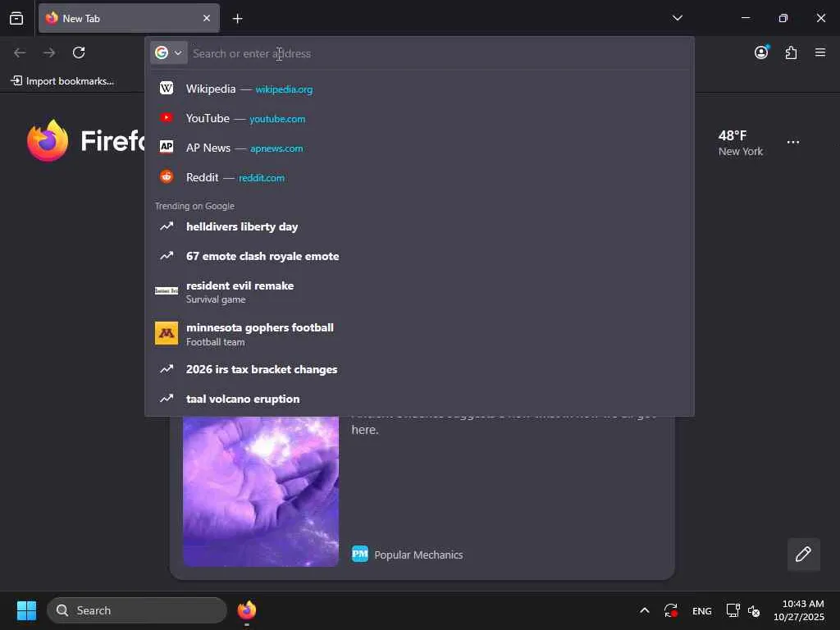Screen dimensions: 840x630
Task: Click the sync status tray icon
Action: [671, 610]
